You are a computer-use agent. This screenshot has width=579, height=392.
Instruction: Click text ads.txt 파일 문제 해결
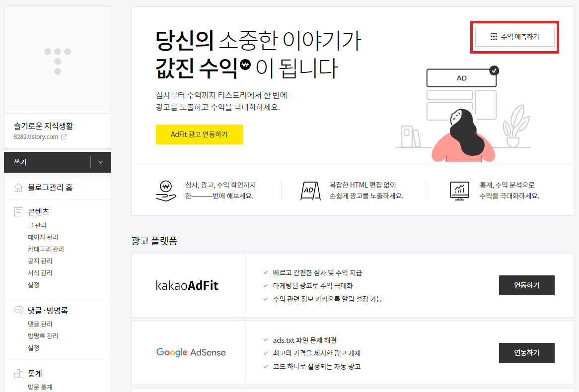(x=304, y=340)
